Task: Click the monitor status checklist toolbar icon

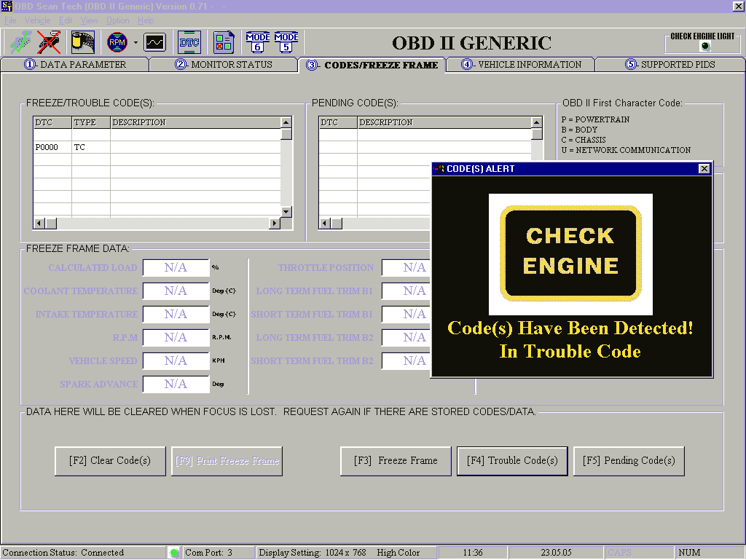Action: [x=224, y=42]
